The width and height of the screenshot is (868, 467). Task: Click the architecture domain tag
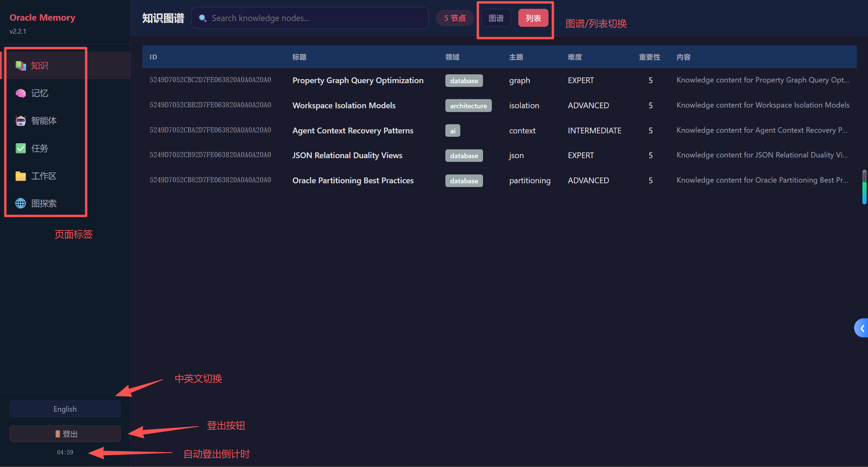click(468, 106)
